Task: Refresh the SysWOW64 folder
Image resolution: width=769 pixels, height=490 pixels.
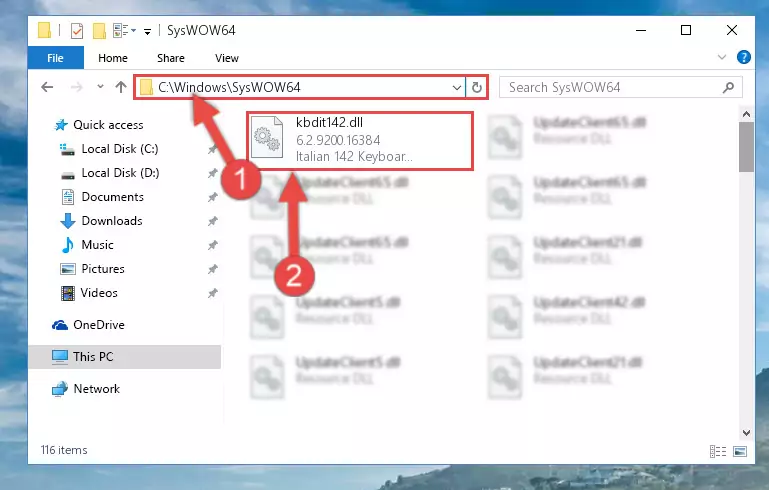Action: tap(476, 88)
